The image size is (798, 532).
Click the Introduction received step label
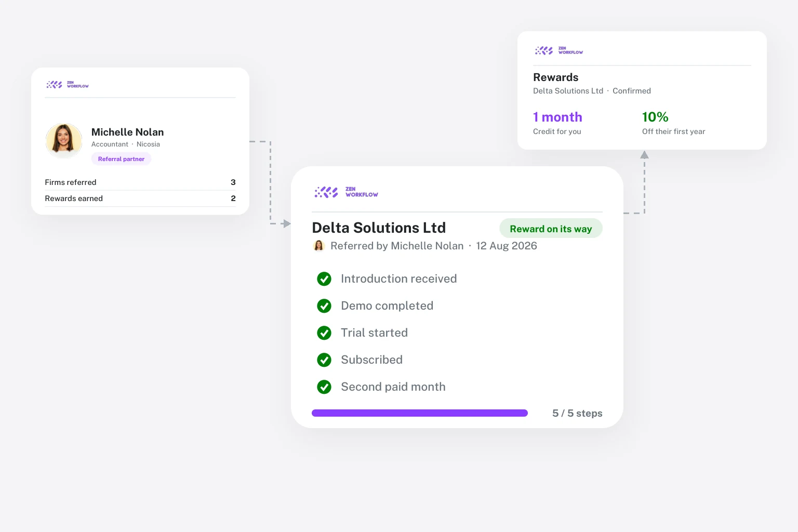(x=398, y=279)
